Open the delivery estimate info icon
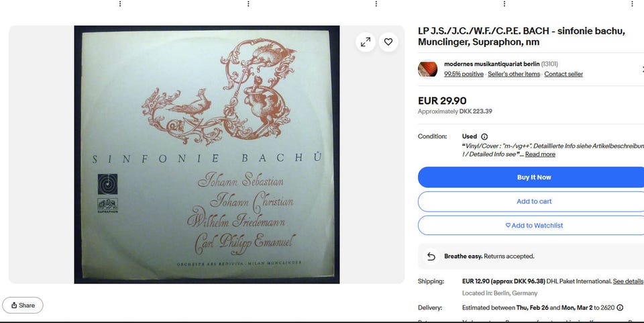The width and height of the screenshot is (644, 323). tap(620, 308)
